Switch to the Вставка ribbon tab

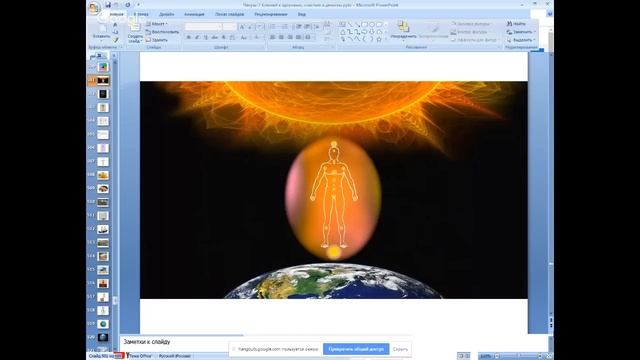[x=141, y=14]
